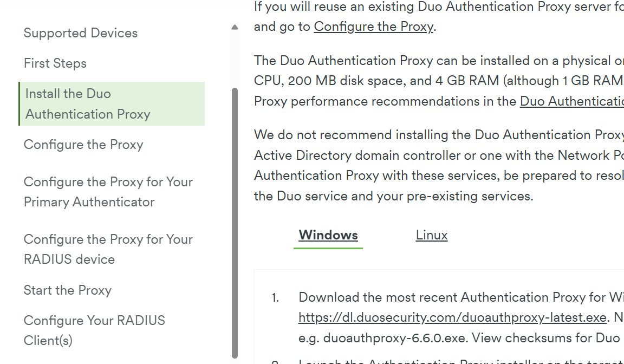Open Configure the Proxy for RADIUS device
Viewport: 624px width, 364px height.
pos(108,249)
